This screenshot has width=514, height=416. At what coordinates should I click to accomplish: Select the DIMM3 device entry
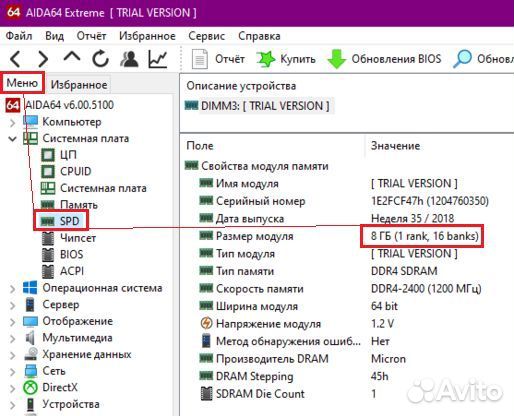click(265, 106)
